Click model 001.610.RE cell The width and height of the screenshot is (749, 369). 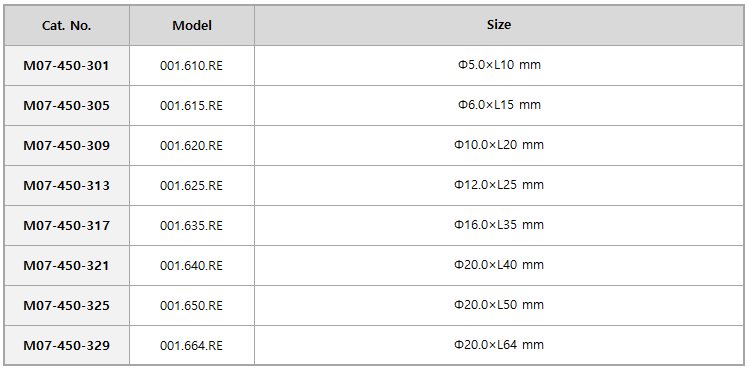192,65
